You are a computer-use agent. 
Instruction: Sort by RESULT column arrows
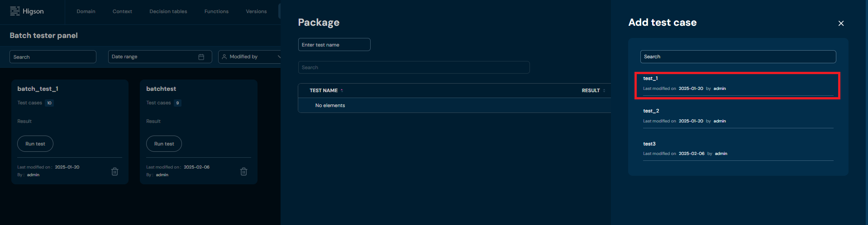[604, 91]
